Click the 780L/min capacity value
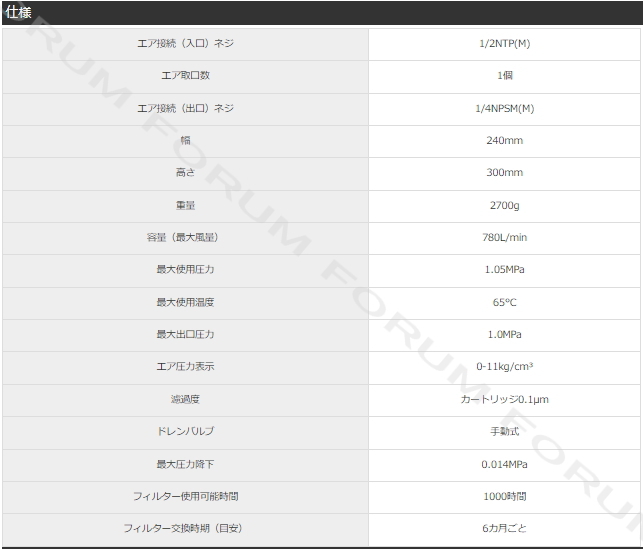The image size is (643, 549). point(505,237)
